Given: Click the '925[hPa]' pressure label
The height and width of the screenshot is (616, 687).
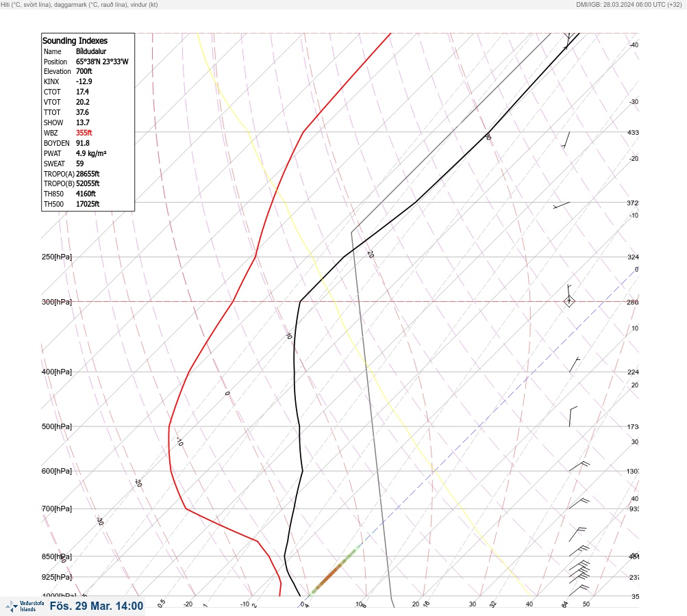Looking at the screenshot, I should (x=57, y=577).
